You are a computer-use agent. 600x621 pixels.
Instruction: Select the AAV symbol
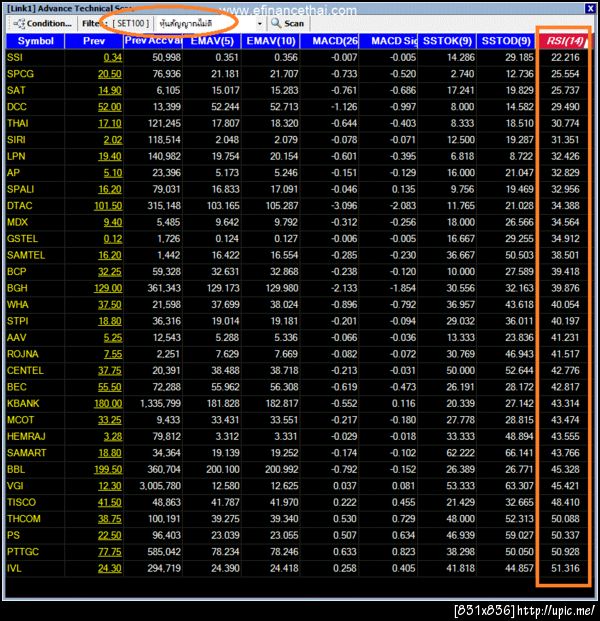pyautogui.click(x=17, y=337)
